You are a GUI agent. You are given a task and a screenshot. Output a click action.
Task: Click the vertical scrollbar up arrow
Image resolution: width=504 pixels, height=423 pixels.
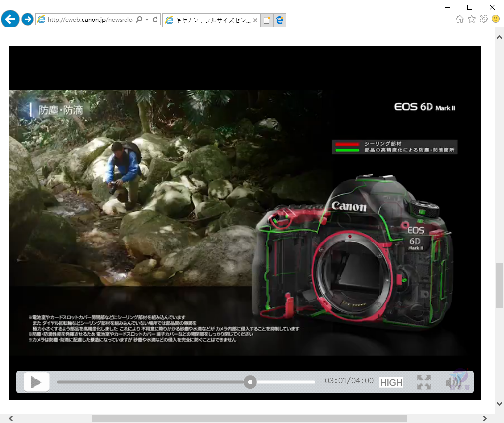click(499, 37)
